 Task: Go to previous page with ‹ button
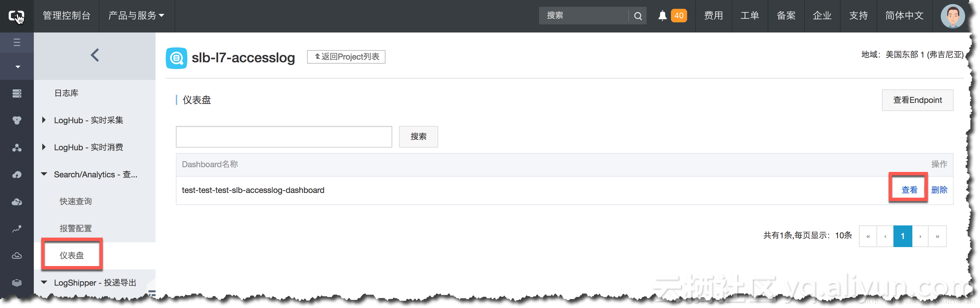tap(885, 237)
